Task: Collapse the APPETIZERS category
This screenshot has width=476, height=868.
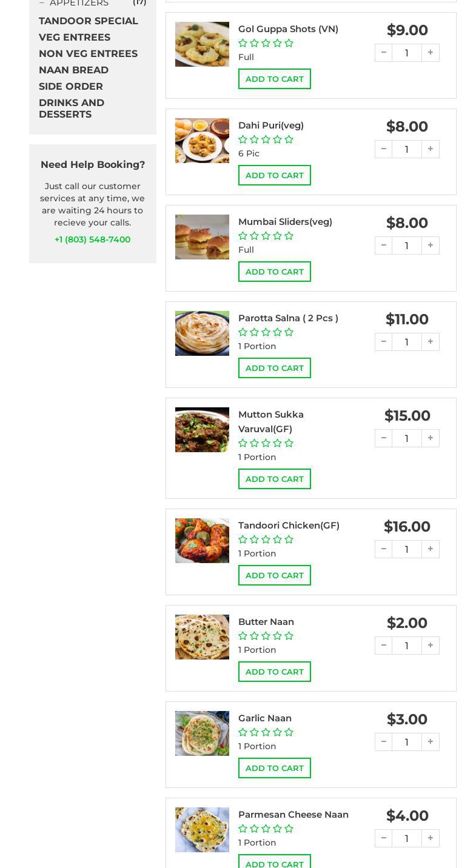Action: (42, 3)
